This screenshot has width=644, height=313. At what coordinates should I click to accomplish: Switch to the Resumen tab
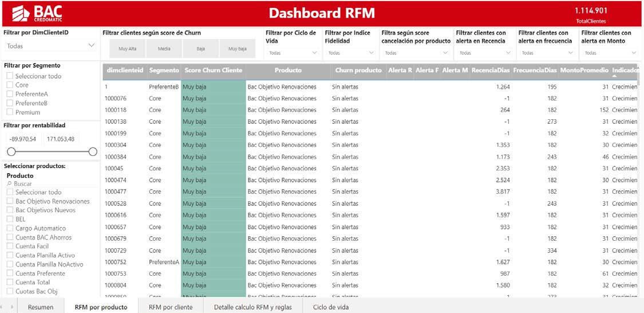click(41, 307)
